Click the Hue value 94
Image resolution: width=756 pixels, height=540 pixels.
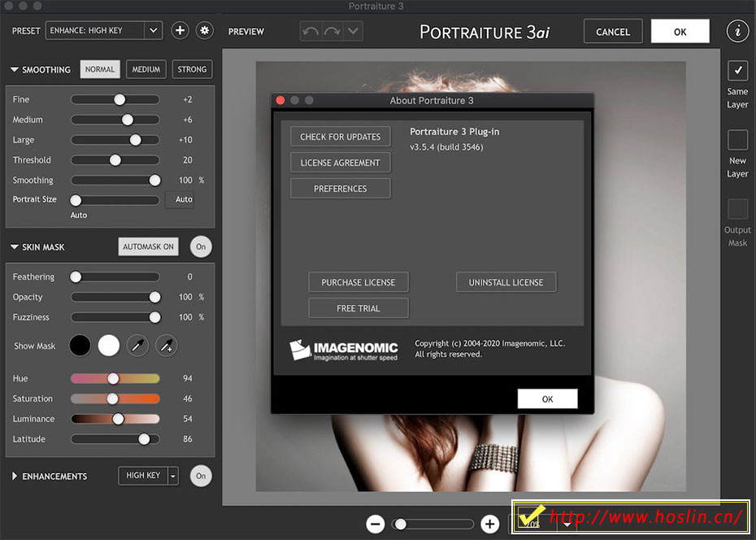(x=188, y=378)
